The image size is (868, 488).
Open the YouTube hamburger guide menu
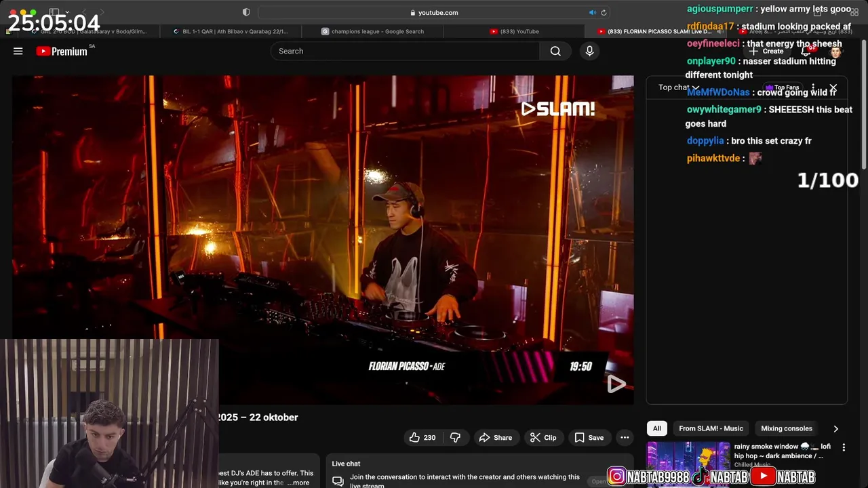click(x=18, y=51)
